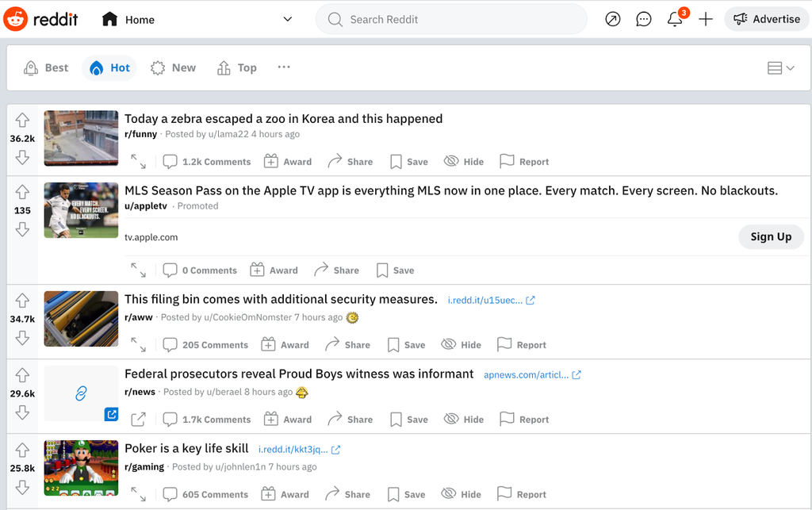
Task: Hide the filing bin post
Action: (x=462, y=345)
